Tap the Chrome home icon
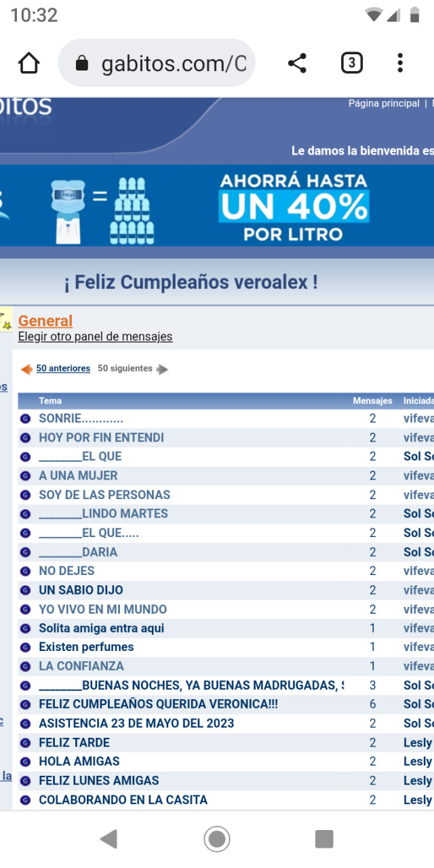Screen dimensions: 434x868 (x=28, y=64)
